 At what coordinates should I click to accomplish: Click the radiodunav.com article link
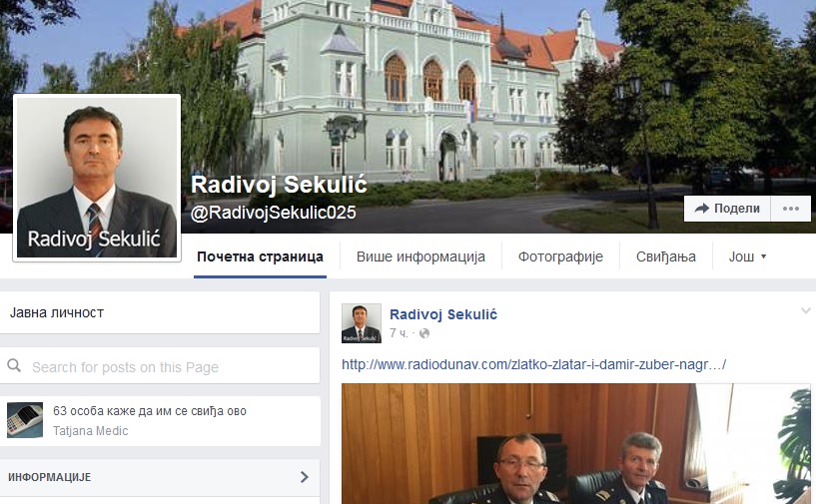pyautogui.click(x=533, y=364)
